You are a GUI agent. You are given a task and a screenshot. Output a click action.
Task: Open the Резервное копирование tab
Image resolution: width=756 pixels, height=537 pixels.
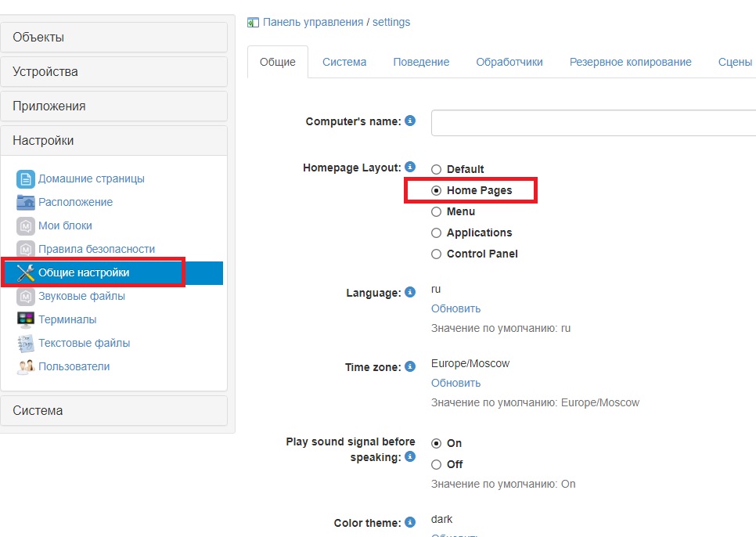630,62
